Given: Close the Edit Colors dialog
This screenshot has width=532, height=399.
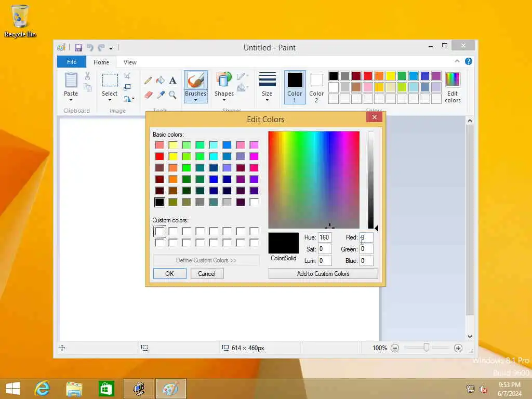Looking at the screenshot, I should (x=374, y=117).
